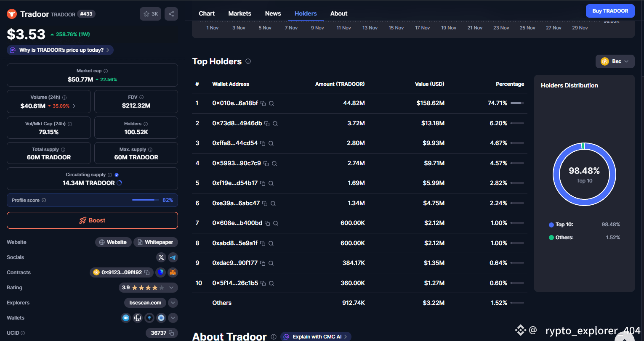Click the MetaMask fox icon in Contracts
This screenshot has height=341, width=644.
pyautogui.click(x=173, y=272)
